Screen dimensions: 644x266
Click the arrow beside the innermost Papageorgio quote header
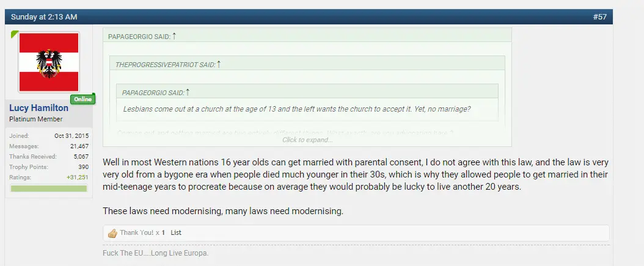[188, 92]
